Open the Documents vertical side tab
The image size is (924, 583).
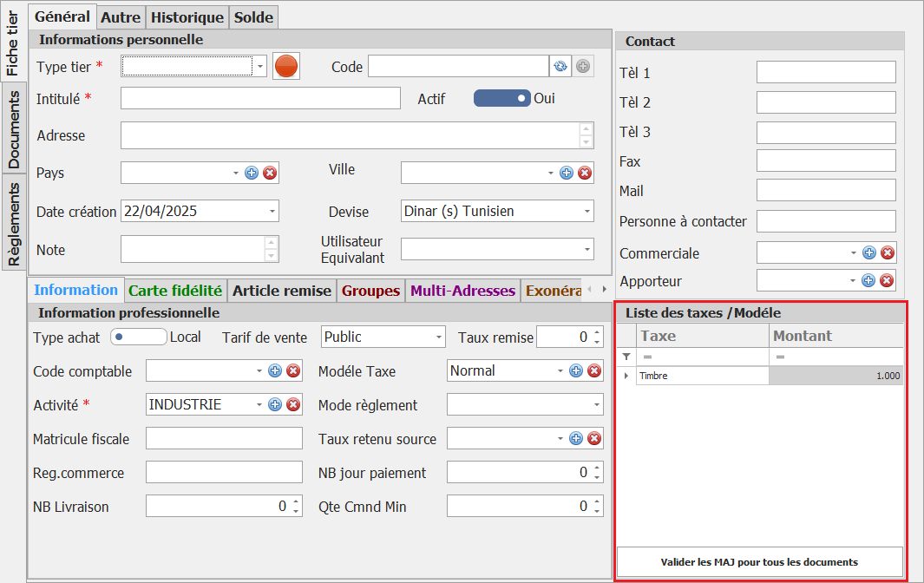(x=14, y=128)
